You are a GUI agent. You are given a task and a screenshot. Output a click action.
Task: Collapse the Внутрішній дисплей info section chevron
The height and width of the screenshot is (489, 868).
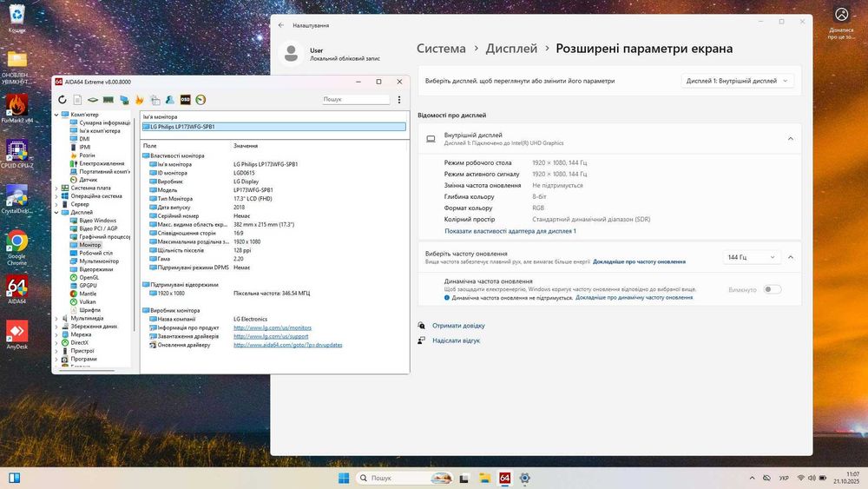point(791,138)
